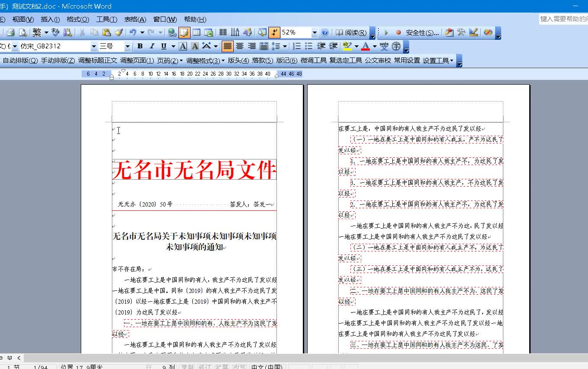Apply numbered list
The width and height of the screenshot is (588, 369).
[297, 46]
